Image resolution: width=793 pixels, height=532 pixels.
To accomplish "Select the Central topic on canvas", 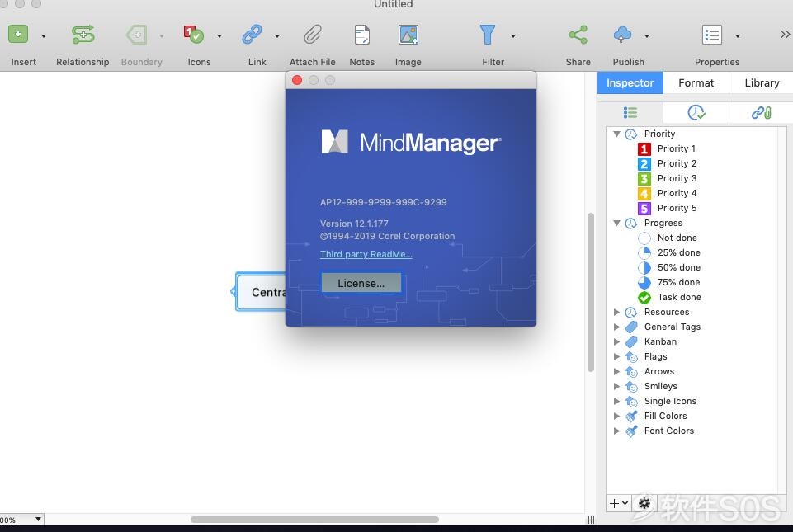I will click(x=261, y=292).
